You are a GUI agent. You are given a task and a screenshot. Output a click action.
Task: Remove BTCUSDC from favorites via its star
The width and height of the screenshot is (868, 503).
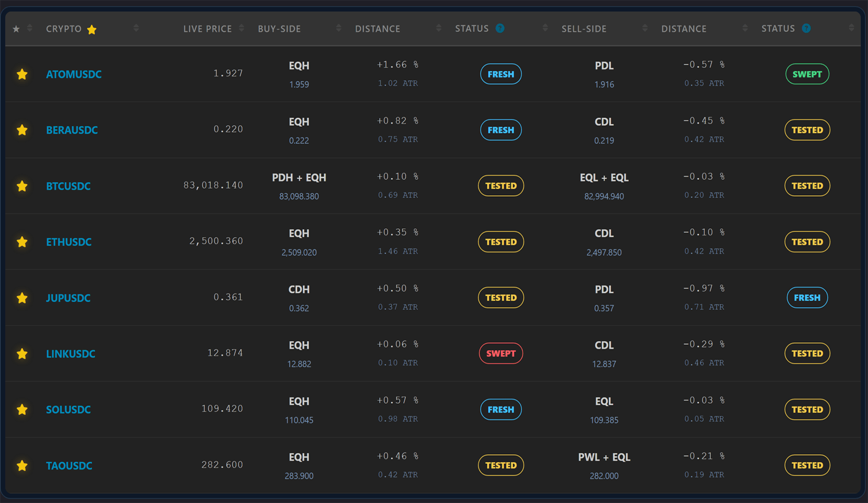click(22, 186)
